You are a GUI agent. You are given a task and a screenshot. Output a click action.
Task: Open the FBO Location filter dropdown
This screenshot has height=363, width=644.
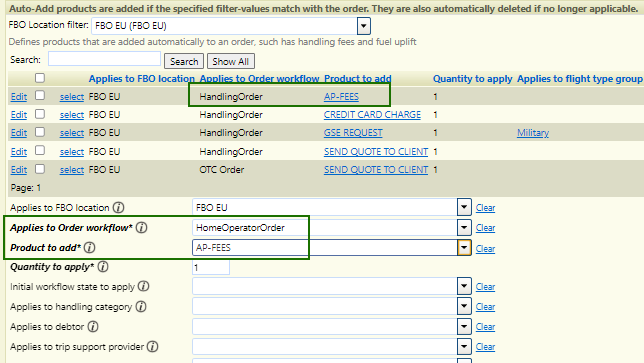coord(363,26)
